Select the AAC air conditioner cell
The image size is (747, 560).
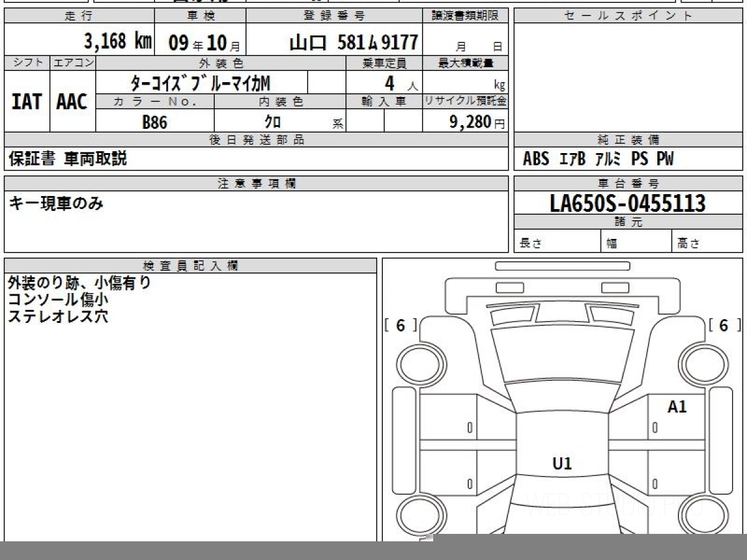click(72, 102)
